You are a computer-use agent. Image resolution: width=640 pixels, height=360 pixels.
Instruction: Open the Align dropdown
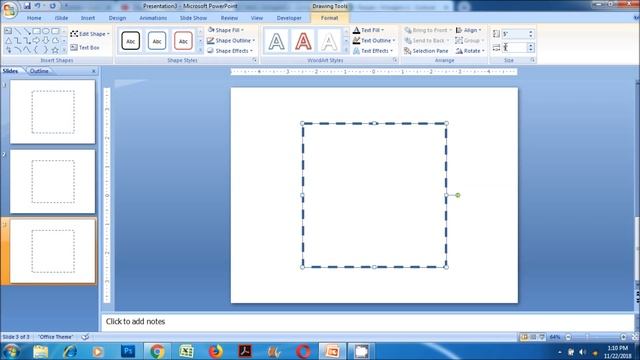pos(469,30)
